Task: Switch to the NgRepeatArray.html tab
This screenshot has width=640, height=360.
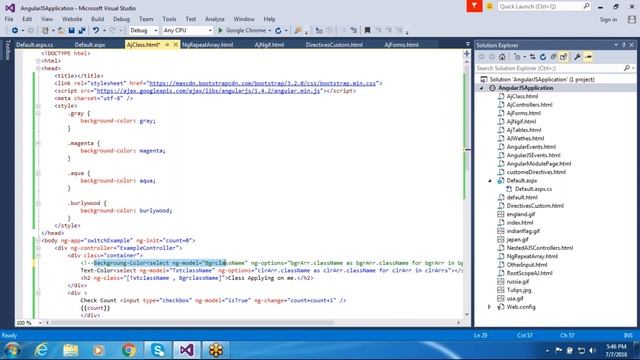Action: click(207, 45)
